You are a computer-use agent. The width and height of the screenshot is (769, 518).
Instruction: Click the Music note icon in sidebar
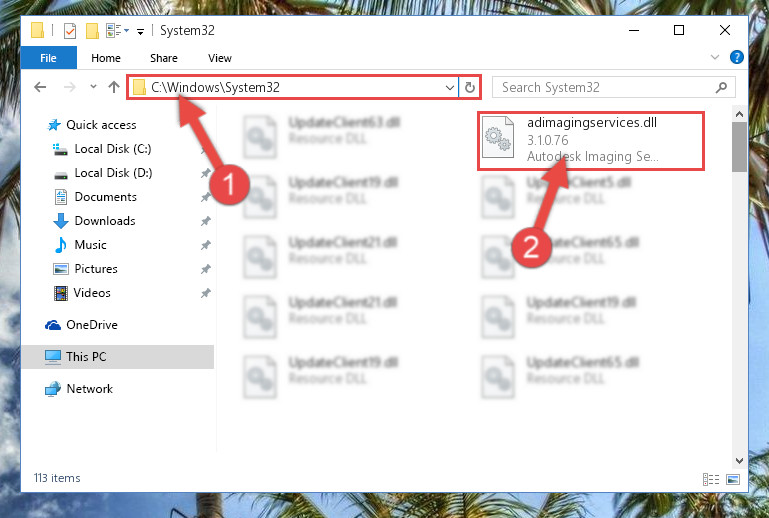click(61, 245)
